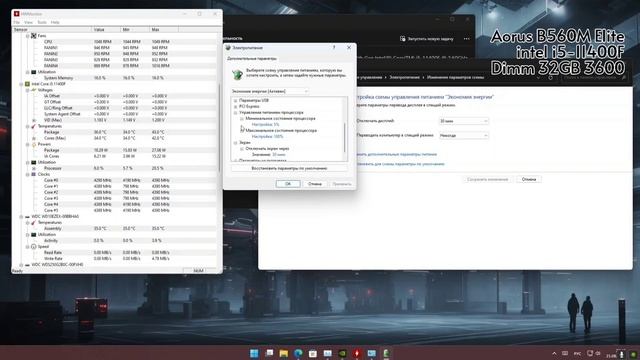Collapse the WDC WD10EZEX drive node

point(21,217)
